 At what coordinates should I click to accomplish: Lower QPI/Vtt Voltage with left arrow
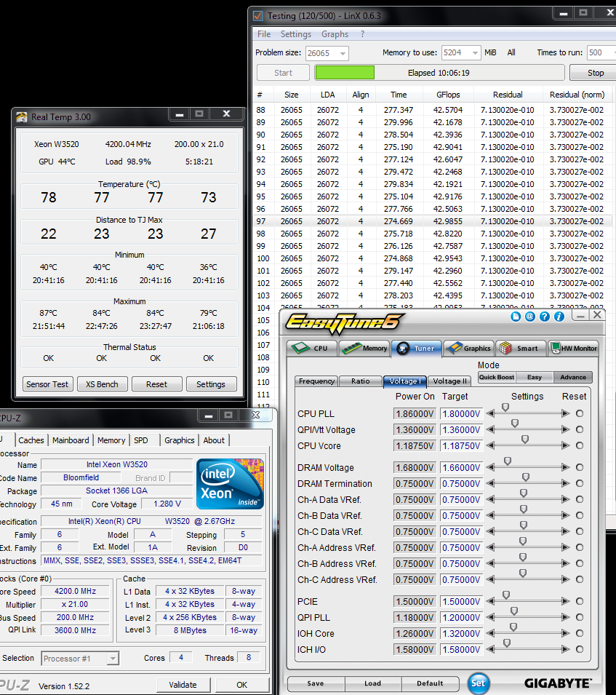[490, 429]
